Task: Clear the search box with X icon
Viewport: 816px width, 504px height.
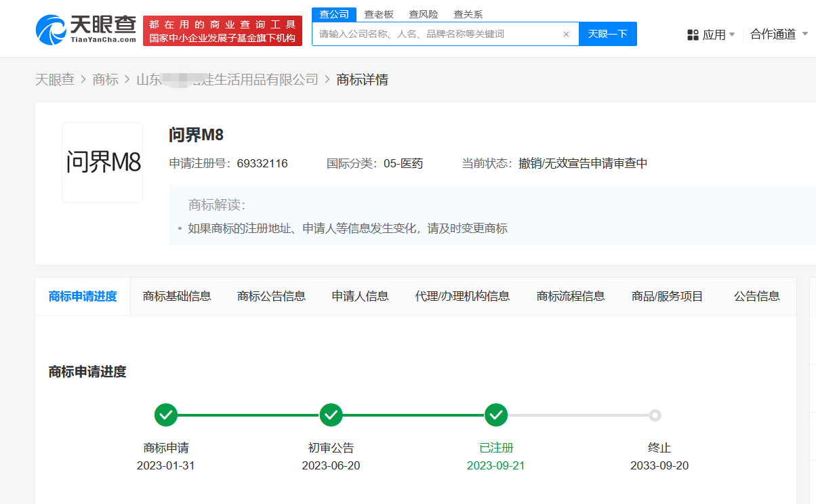Action: (566, 34)
